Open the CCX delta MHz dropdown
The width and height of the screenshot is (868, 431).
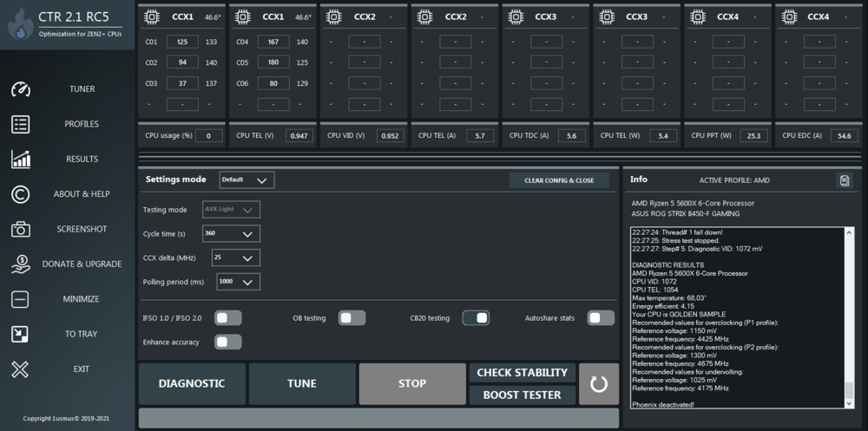pyautogui.click(x=236, y=258)
